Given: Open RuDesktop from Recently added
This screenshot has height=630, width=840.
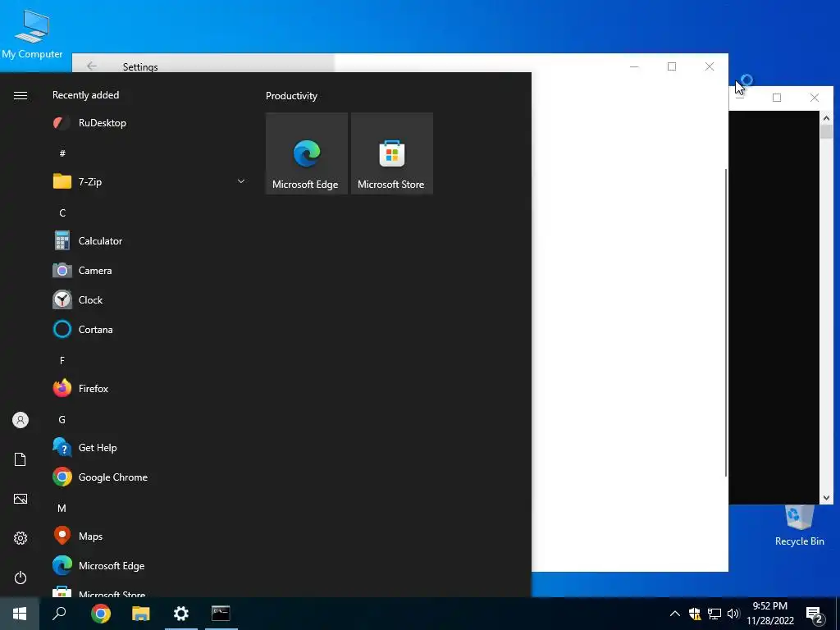Looking at the screenshot, I should pos(149,123).
